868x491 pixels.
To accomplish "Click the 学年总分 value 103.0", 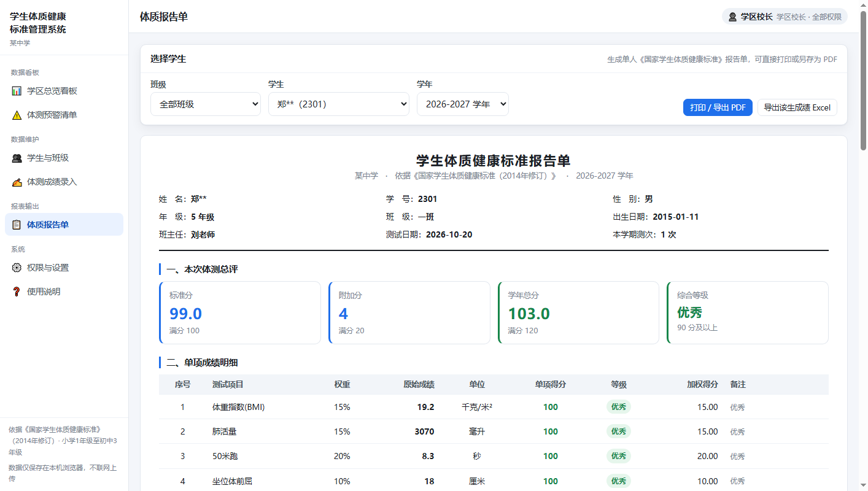I will click(x=529, y=314).
